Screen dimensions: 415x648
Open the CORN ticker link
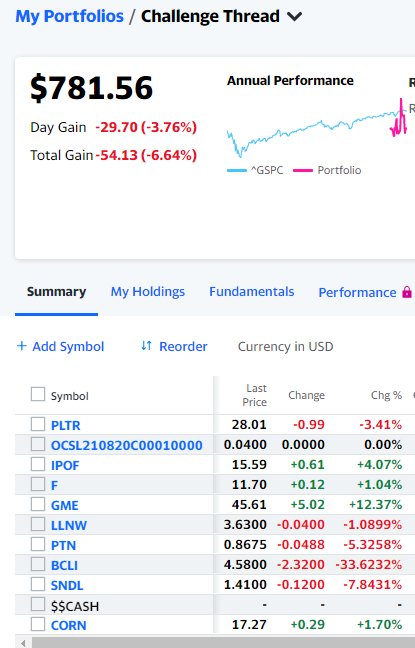click(x=69, y=625)
